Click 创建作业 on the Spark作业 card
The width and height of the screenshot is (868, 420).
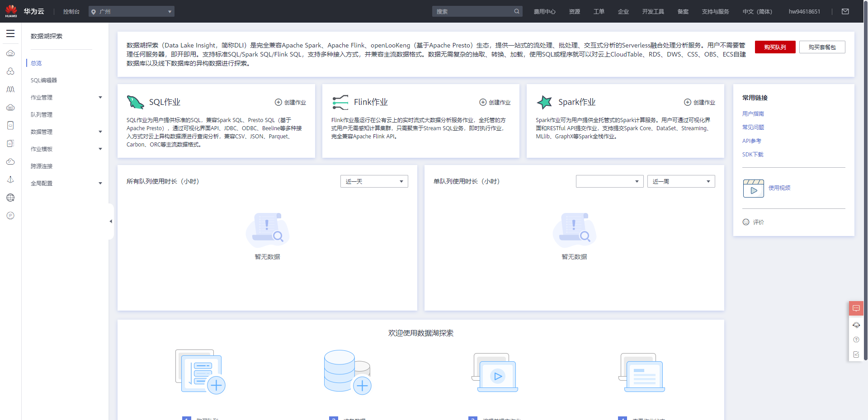tap(700, 102)
